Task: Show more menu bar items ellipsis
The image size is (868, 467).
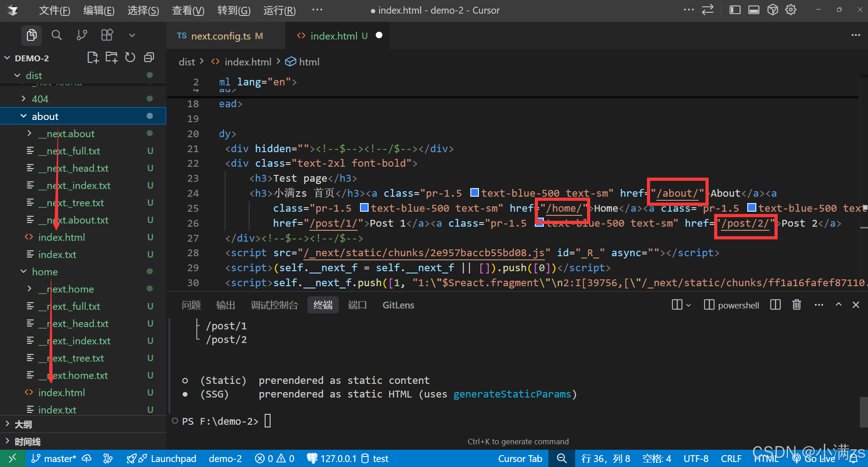Action: click(317, 10)
